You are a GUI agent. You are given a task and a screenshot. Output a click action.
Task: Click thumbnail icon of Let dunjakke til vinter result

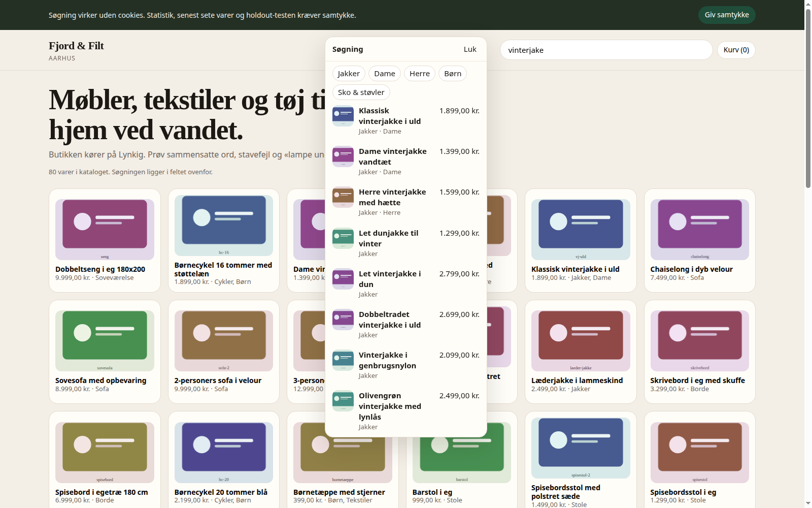tap(343, 238)
